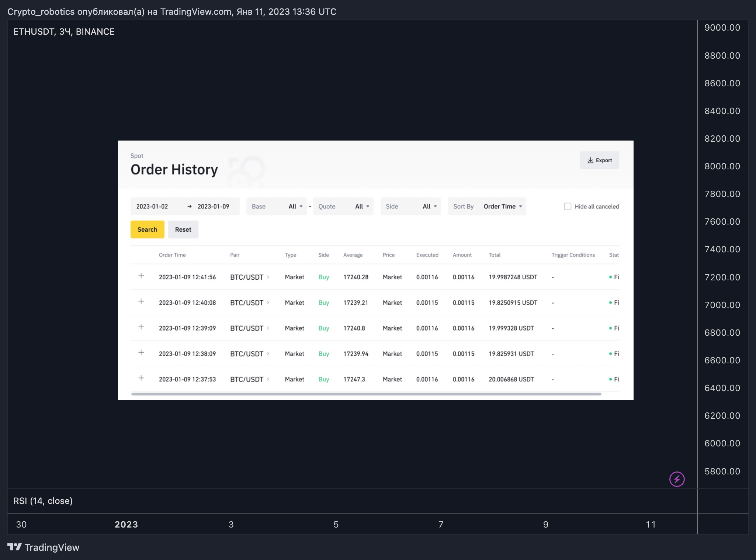Click the total 20.006868 USDT

(511, 379)
